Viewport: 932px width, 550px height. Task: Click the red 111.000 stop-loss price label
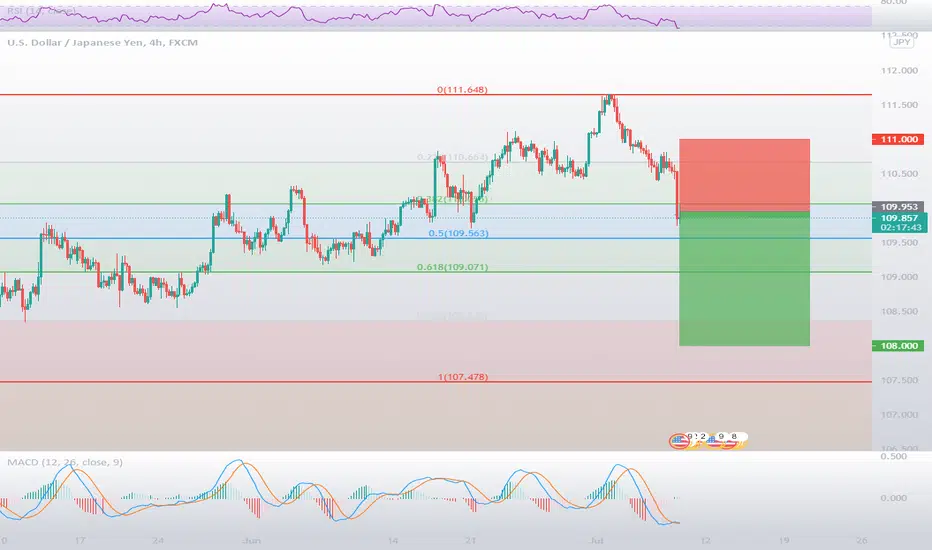click(x=898, y=139)
